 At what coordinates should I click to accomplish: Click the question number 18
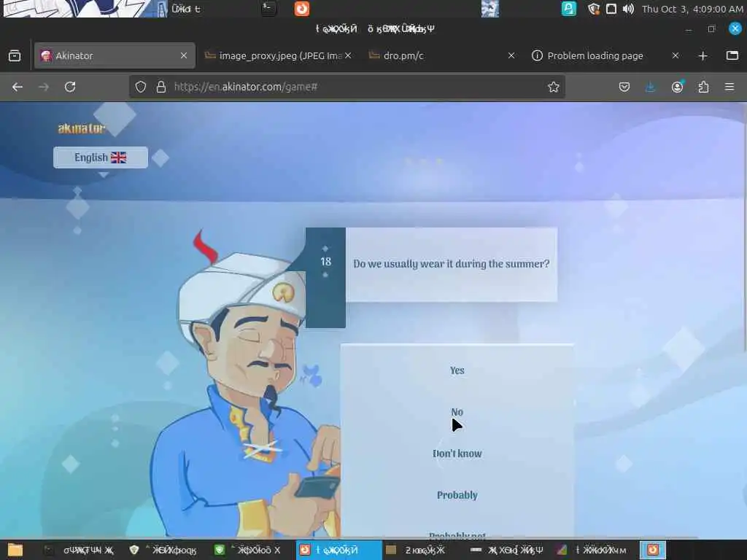point(326,262)
